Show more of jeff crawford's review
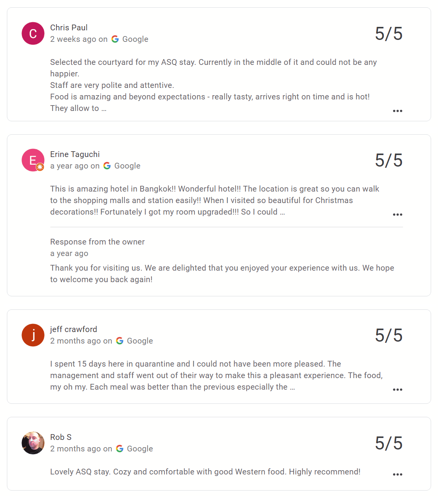The image size is (438, 504). pyautogui.click(x=398, y=390)
